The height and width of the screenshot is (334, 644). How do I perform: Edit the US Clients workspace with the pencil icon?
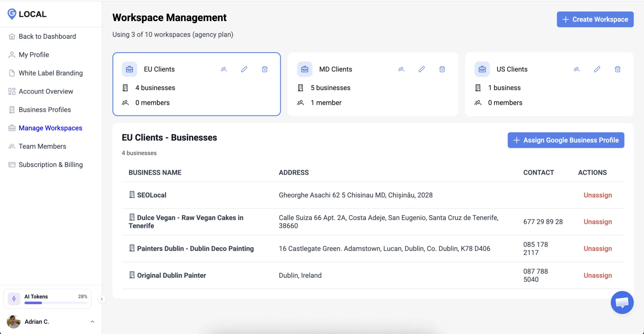point(597,69)
